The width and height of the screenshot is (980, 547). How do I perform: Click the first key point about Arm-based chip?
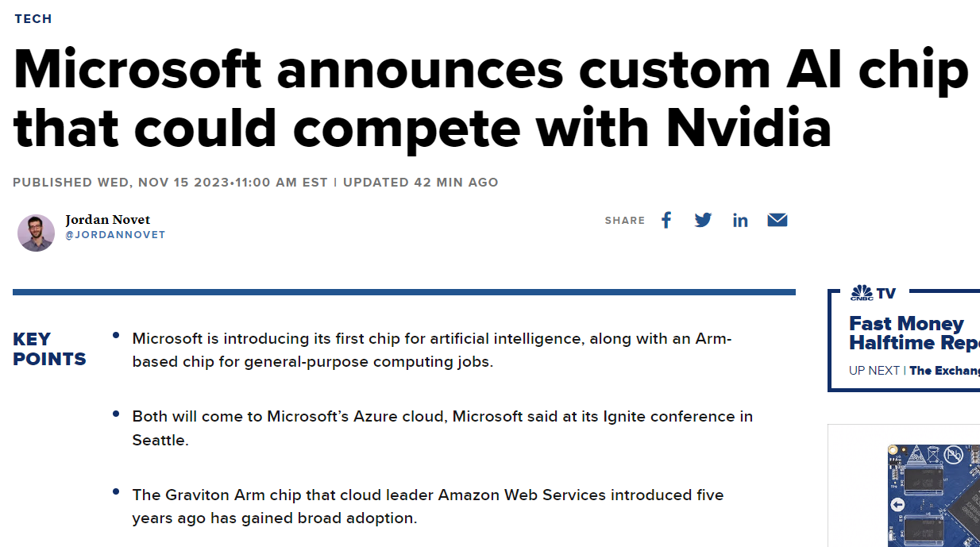pos(431,350)
